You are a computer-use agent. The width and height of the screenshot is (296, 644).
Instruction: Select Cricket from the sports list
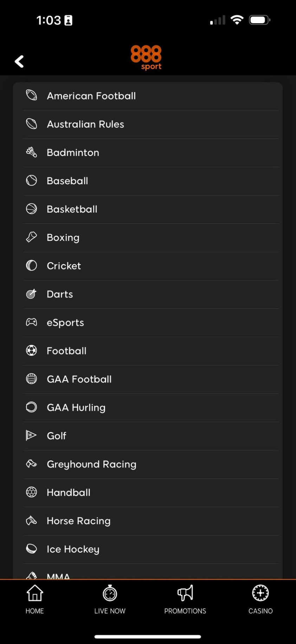coord(64,266)
